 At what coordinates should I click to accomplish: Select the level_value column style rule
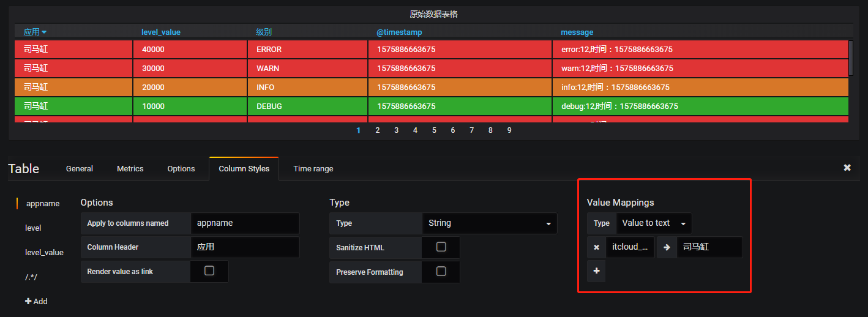coord(44,252)
